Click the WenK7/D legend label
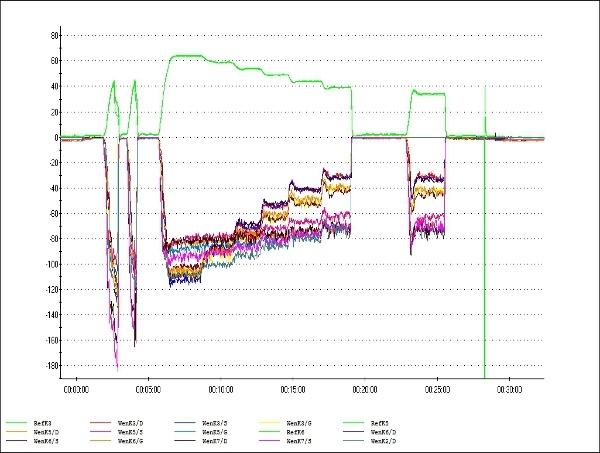This screenshot has height=453, width=600. tap(215, 441)
